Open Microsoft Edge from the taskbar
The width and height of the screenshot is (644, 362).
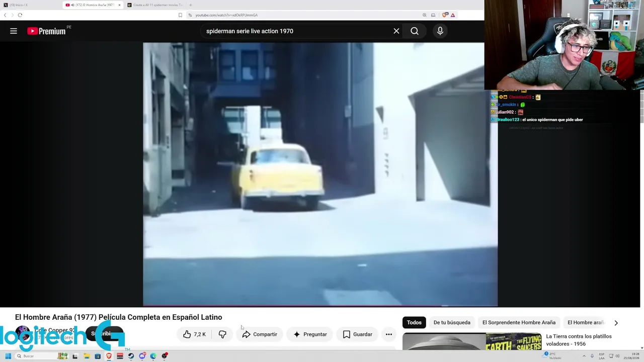[x=153, y=356]
